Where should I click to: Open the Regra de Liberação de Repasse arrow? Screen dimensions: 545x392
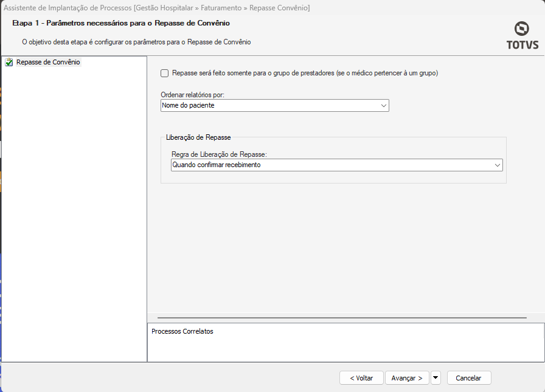497,165
